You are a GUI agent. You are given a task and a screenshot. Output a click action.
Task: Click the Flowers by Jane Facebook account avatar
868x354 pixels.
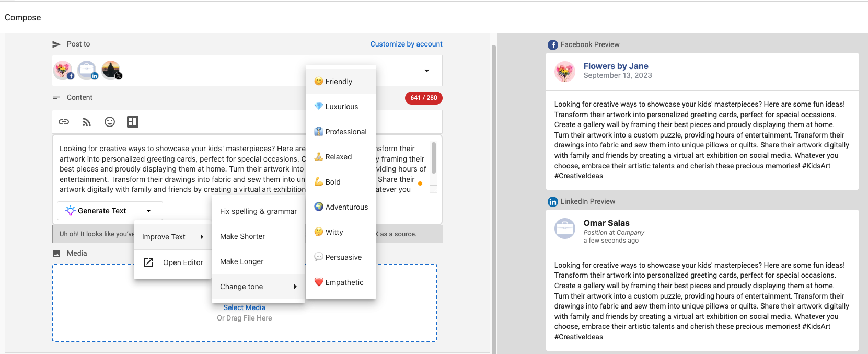pos(63,70)
